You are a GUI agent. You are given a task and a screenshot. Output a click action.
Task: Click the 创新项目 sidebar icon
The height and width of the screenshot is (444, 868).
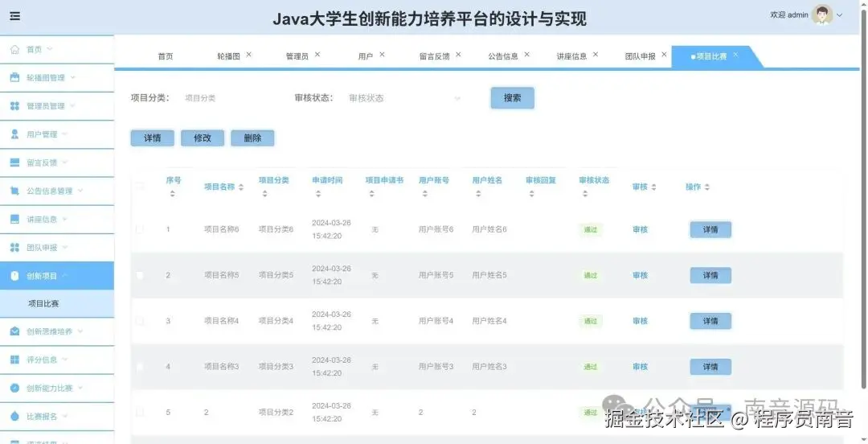coord(15,276)
